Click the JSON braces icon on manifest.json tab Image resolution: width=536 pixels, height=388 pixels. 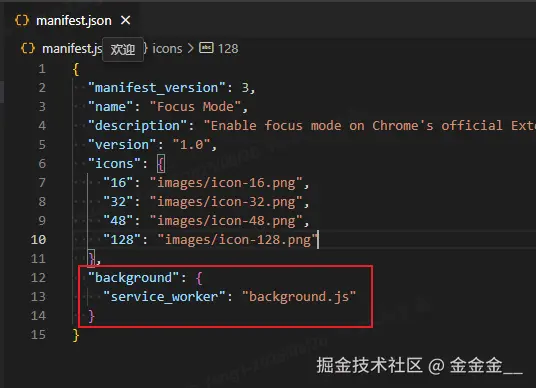[22, 21]
